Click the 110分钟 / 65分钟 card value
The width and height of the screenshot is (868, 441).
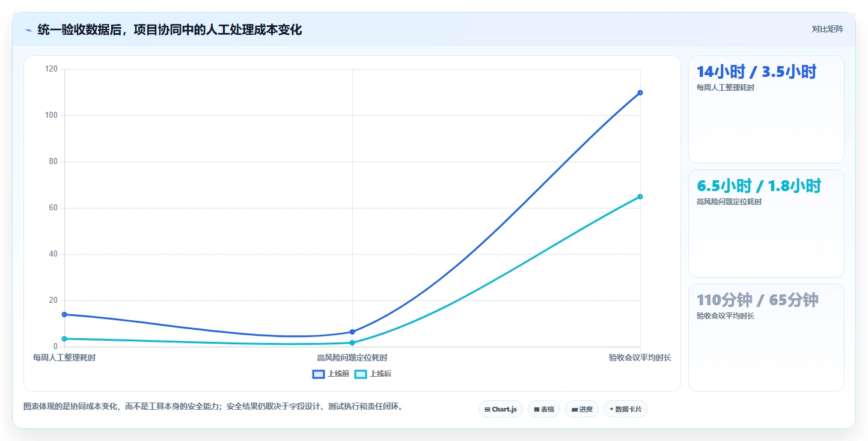tap(757, 300)
